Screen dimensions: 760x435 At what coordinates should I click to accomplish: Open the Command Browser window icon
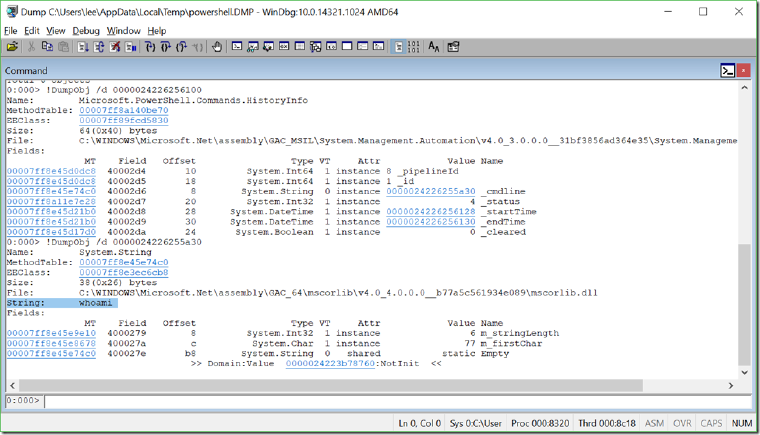tap(379, 47)
